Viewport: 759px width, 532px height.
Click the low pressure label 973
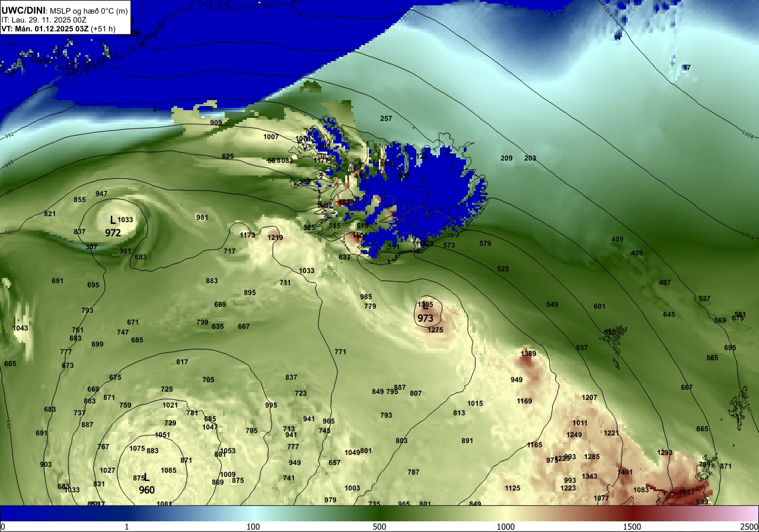point(425,318)
